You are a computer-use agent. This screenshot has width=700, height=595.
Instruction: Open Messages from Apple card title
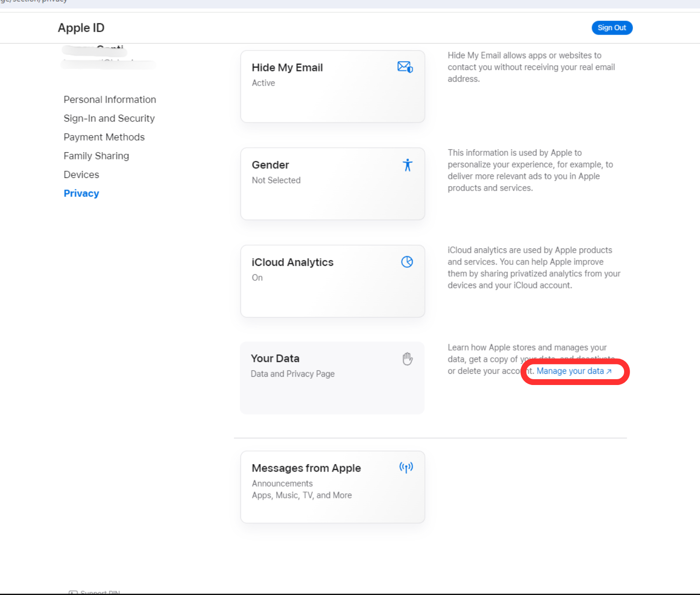pos(306,468)
